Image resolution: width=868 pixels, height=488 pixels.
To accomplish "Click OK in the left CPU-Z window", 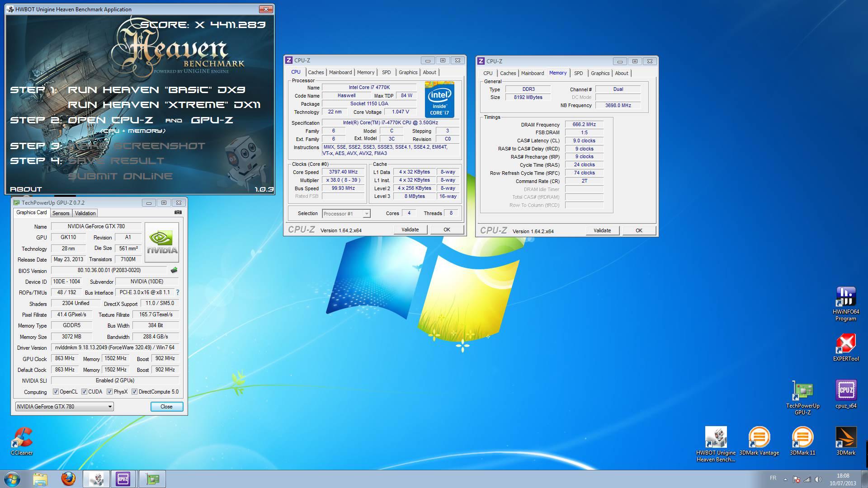I will [447, 230].
